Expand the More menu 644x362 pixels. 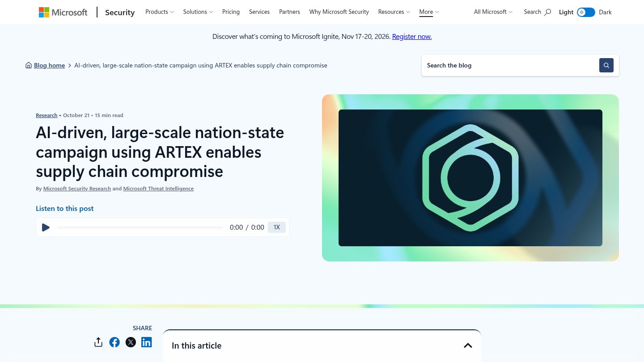tap(429, 12)
